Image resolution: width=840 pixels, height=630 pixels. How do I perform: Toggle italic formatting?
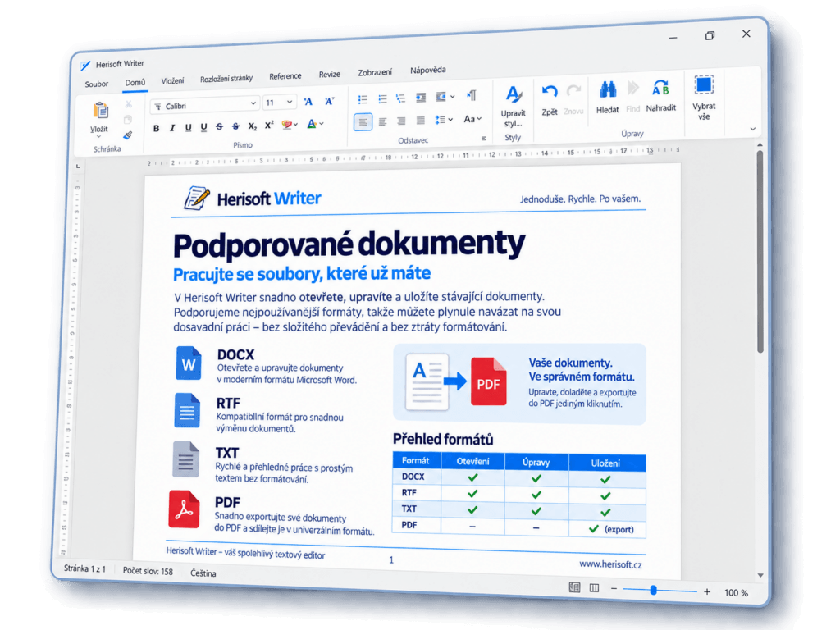(x=172, y=128)
